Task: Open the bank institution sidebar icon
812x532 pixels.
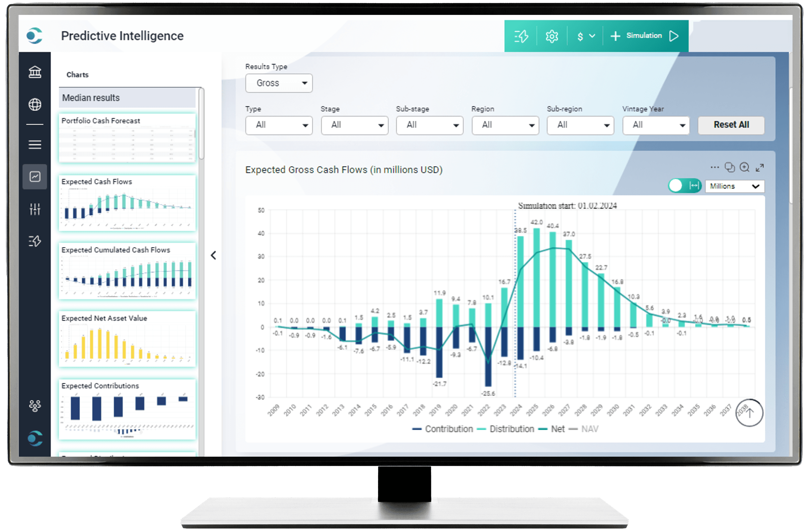Action: [x=35, y=72]
